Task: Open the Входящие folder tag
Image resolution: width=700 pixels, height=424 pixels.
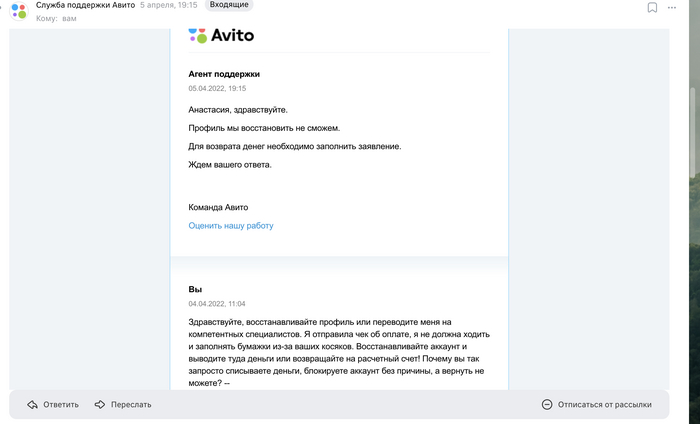Action: [x=230, y=5]
